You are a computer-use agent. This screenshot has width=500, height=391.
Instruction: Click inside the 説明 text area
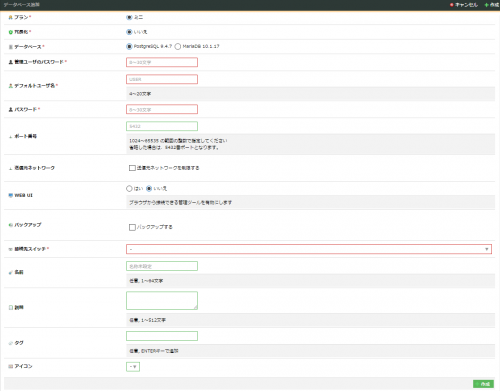point(162,301)
